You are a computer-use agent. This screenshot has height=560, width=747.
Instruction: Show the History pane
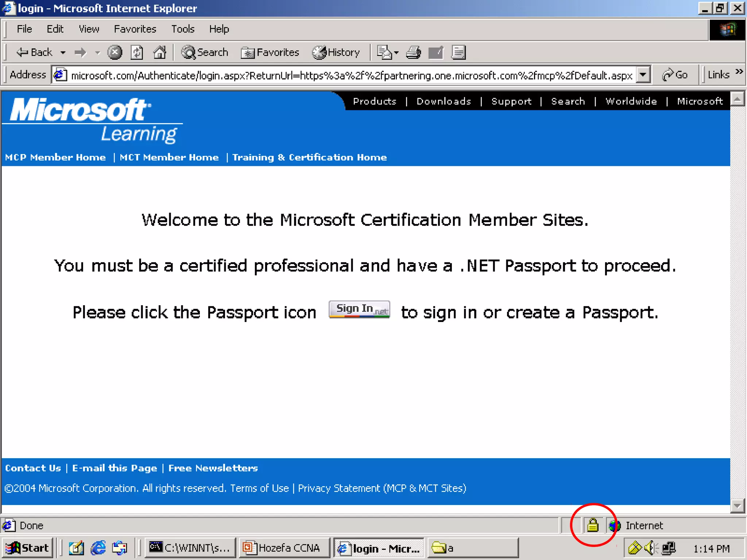coord(336,52)
